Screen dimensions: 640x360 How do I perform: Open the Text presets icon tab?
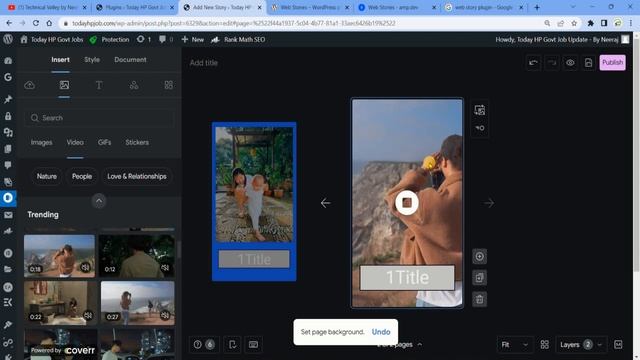(99, 85)
